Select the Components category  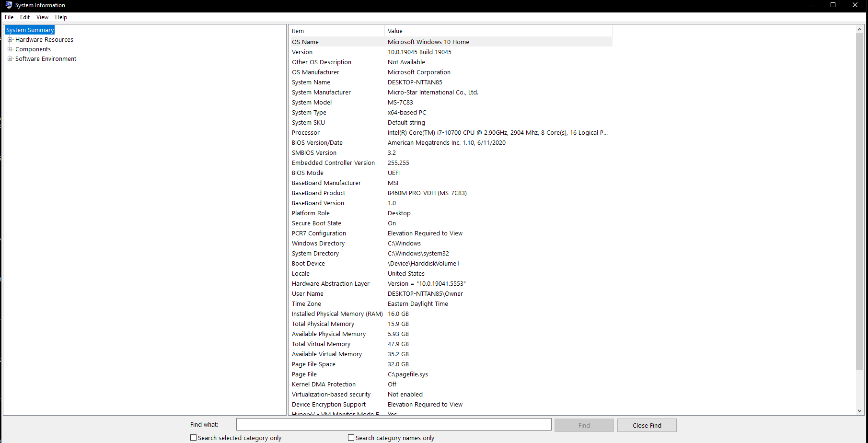(33, 49)
